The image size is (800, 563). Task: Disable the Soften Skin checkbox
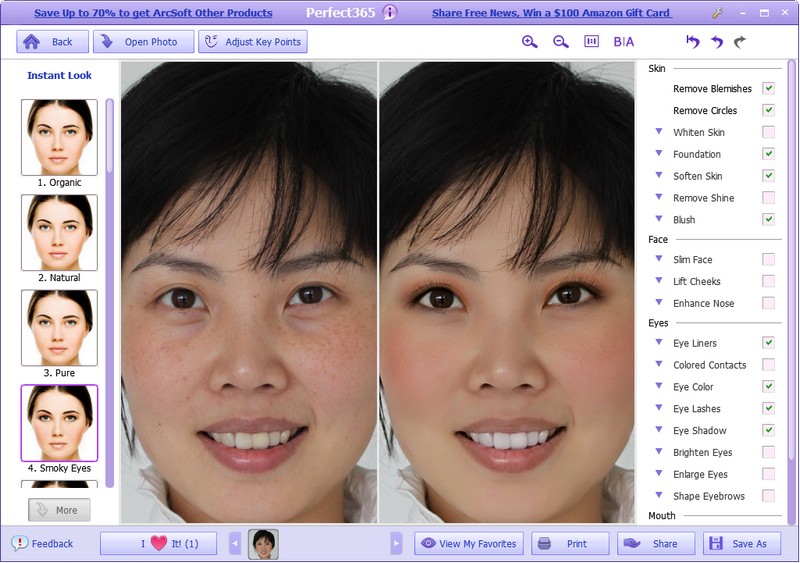click(x=768, y=176)
